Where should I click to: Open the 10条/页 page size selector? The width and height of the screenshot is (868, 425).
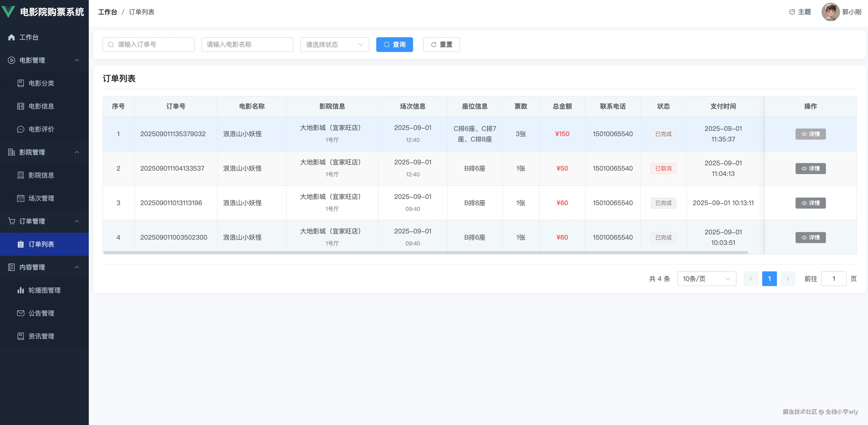pyautogui.click(x=707, y=279)
